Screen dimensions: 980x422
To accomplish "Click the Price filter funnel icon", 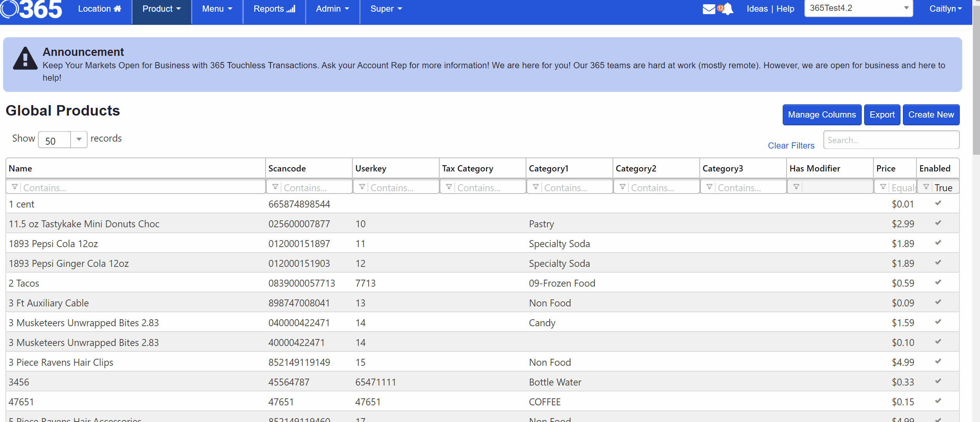I will click(883, 187).
